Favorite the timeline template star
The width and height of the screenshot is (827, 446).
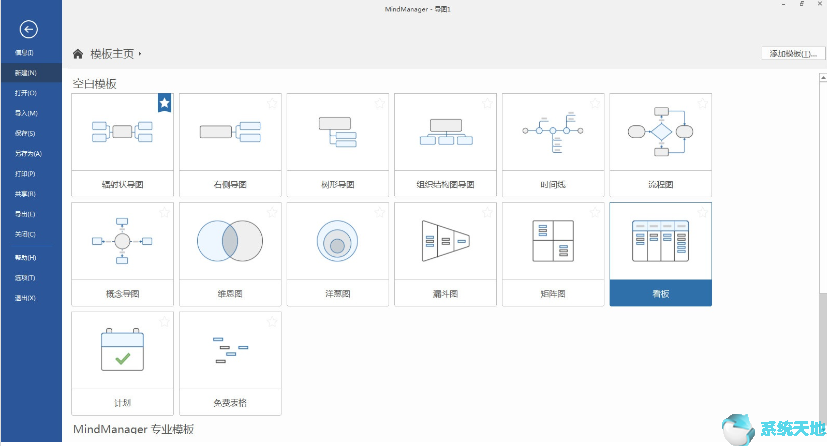tap(595, 103)
